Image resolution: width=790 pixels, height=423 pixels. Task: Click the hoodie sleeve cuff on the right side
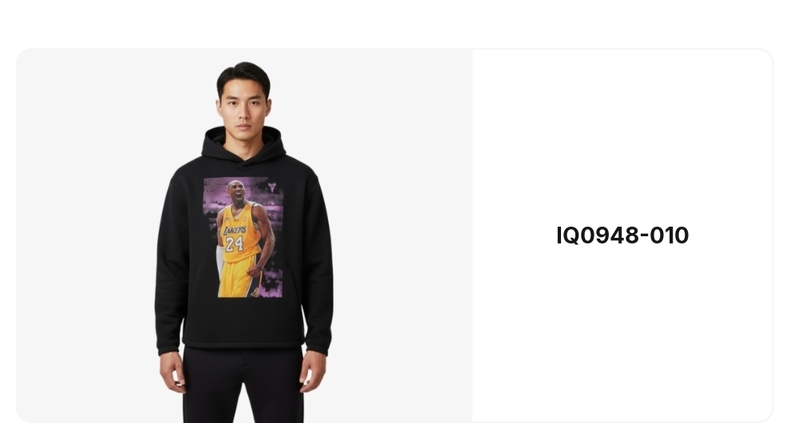(316, 347)
